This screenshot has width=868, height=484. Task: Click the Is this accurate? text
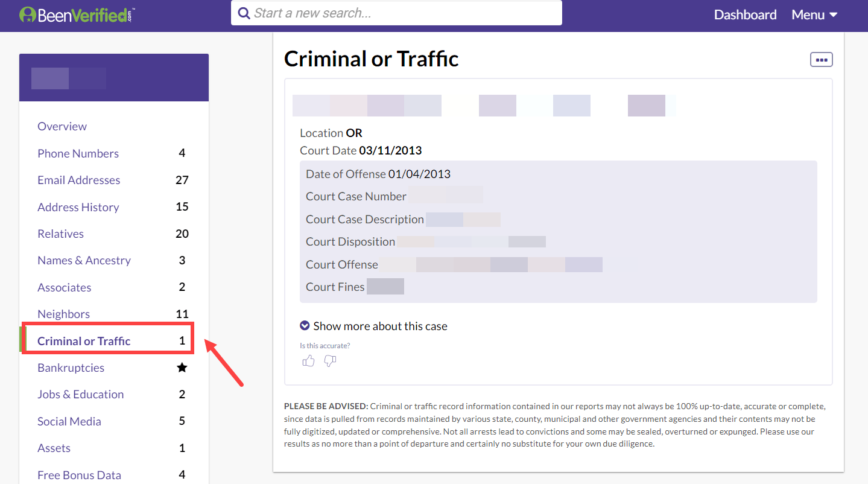point(325,346)
